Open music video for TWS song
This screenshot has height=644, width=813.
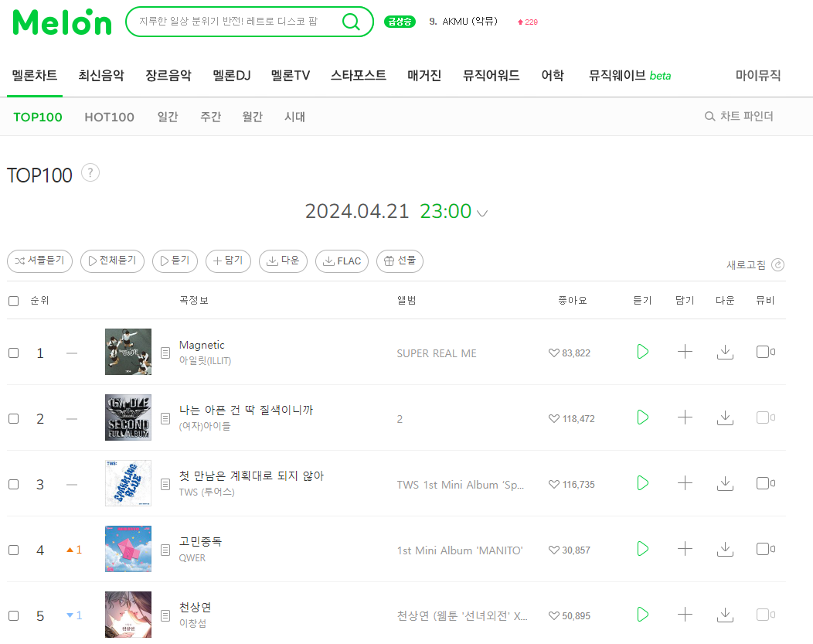[x=765, y=483]
